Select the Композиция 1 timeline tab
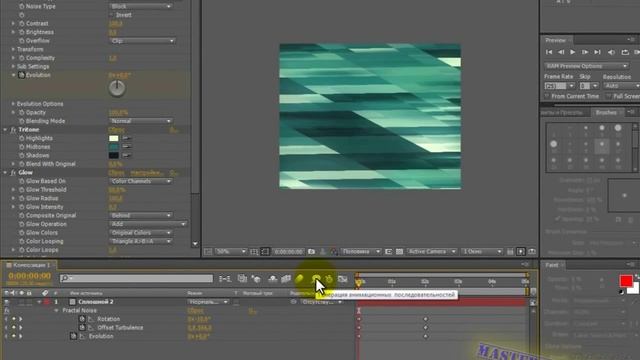The height and width of the screenshot is (360, 640). (31, 265)
